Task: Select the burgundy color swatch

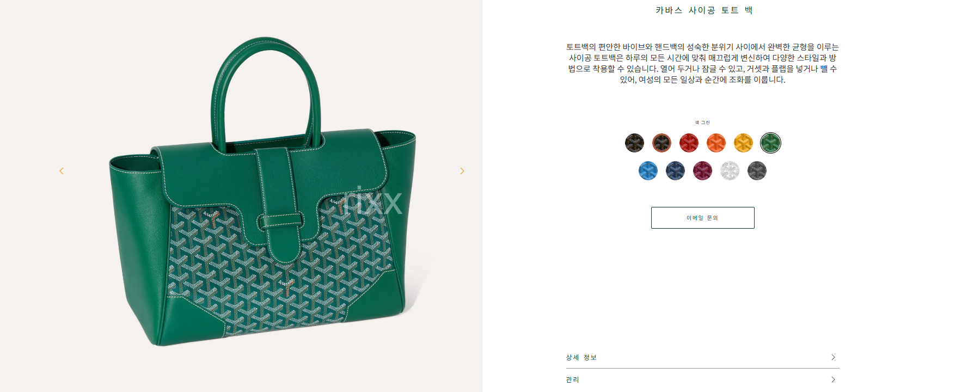Action: (x=702, y=170)
